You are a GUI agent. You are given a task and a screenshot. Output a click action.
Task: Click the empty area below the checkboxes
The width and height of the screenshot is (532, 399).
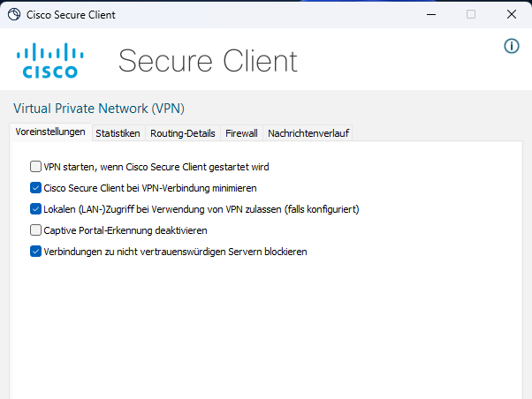pyautogui.click(x=265, y=327)
